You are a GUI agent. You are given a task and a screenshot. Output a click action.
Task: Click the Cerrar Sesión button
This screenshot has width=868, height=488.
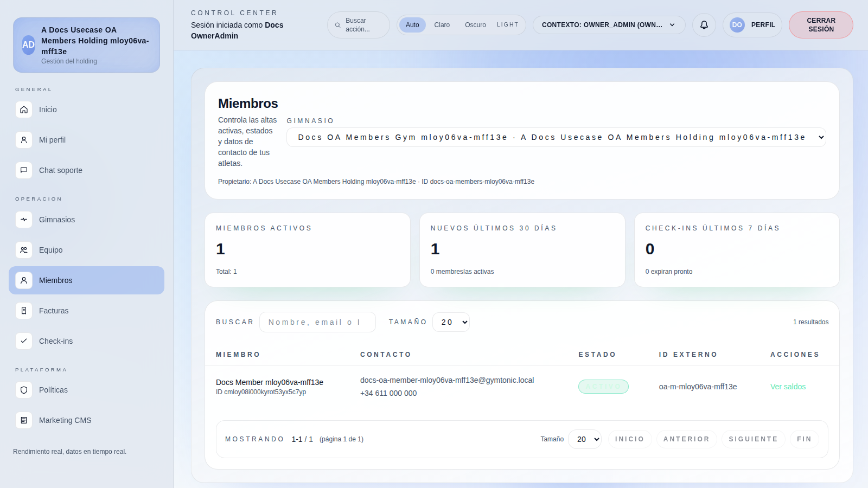[x=821, y=25]
